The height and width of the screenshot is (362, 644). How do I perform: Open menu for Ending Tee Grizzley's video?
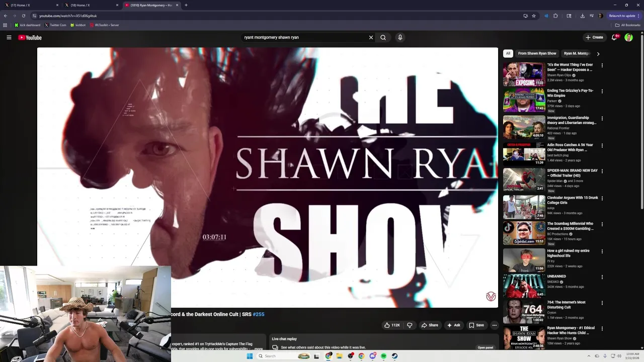pos(602,91)
